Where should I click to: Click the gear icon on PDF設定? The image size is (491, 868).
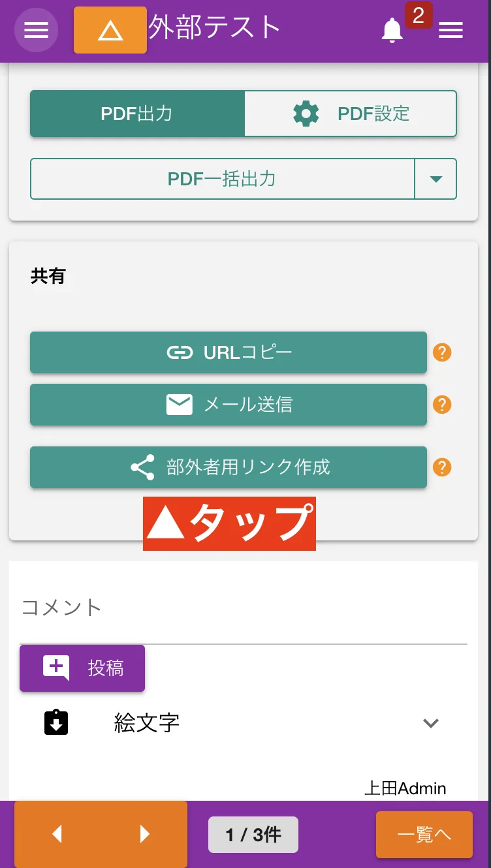(305, 113)
